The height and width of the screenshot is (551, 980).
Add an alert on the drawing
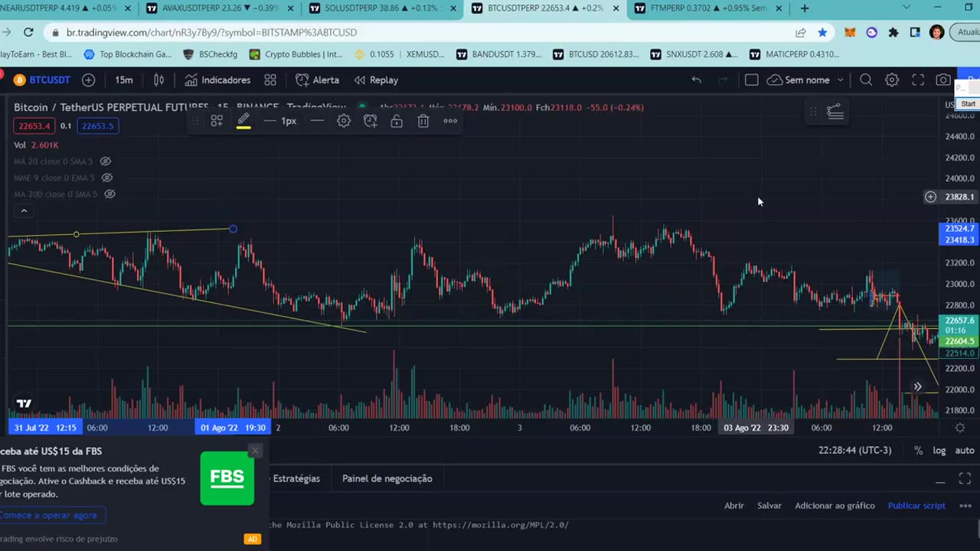(x=371, y=121)
